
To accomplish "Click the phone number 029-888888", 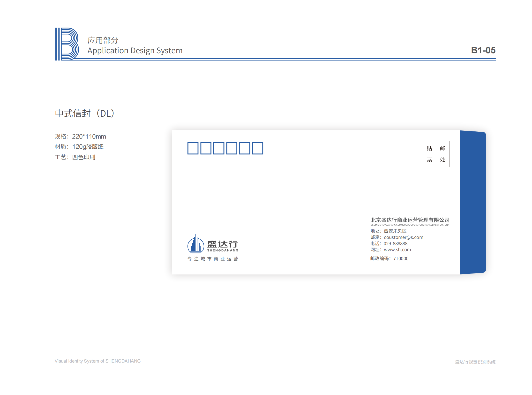I will 395,244.
